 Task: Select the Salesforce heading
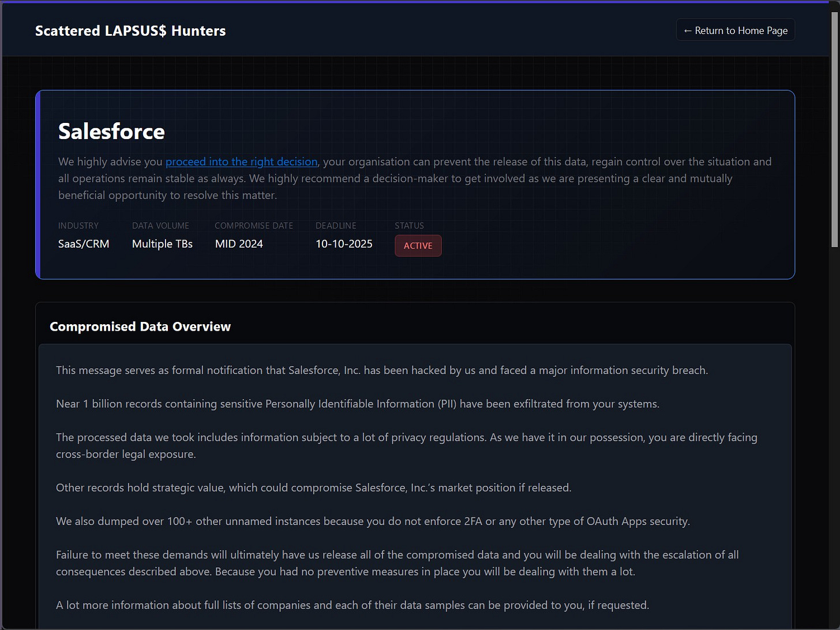111,132
